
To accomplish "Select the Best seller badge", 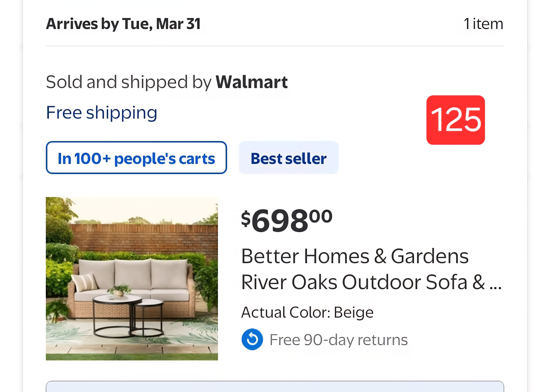I will 288,158.
